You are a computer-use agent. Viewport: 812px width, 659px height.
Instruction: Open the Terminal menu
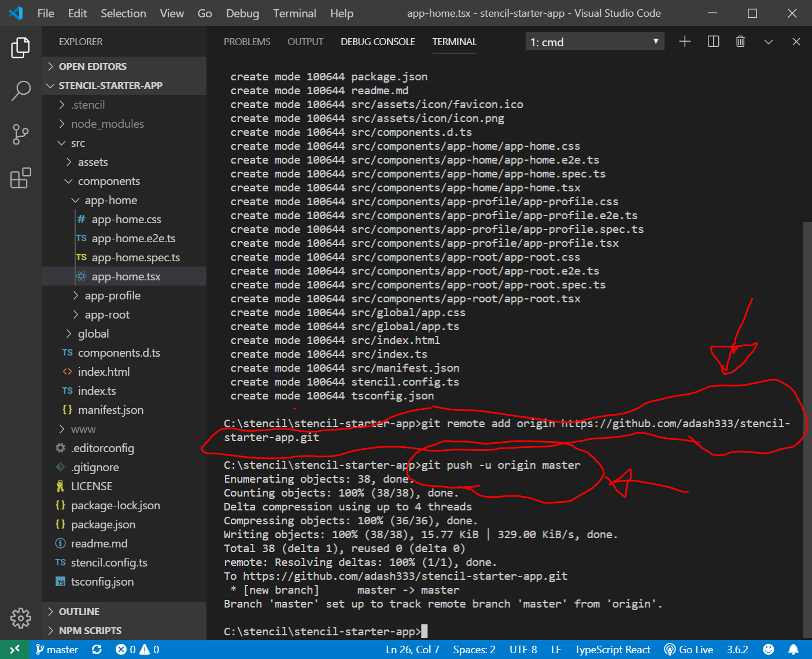294,13
